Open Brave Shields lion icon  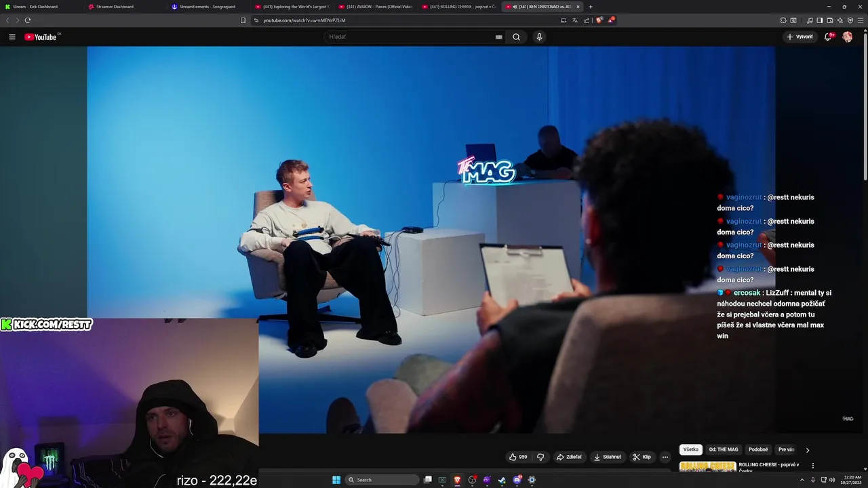[x=599, y=20]
